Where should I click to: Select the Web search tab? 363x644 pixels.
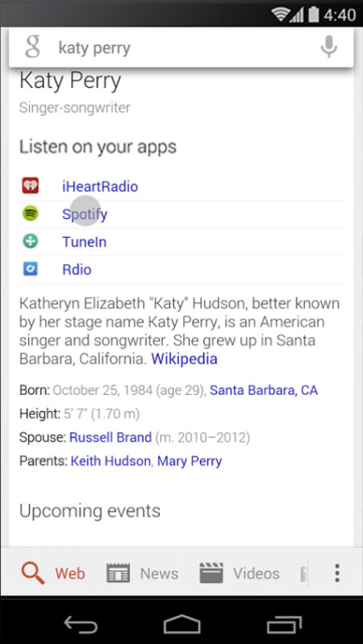point(53,573)
